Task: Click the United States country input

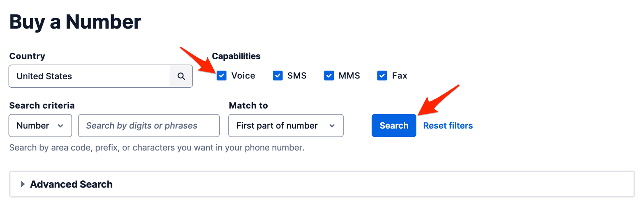Action: (89, 76)
